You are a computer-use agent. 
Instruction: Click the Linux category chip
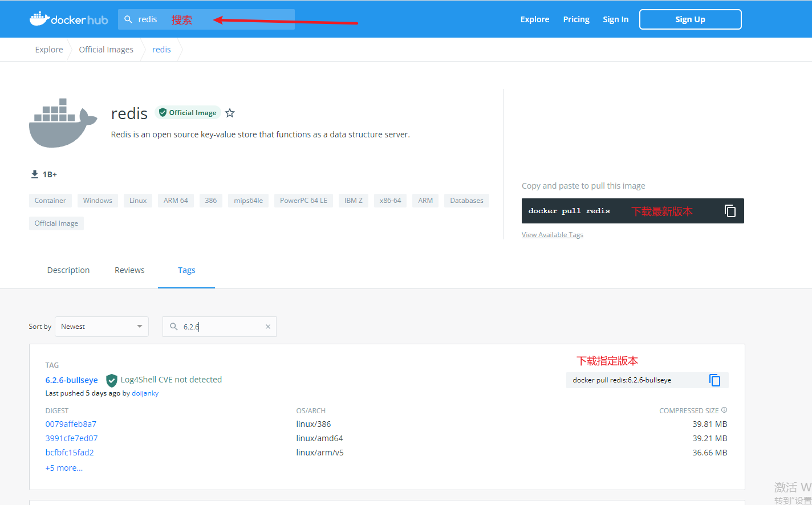[x=138, y=201]
